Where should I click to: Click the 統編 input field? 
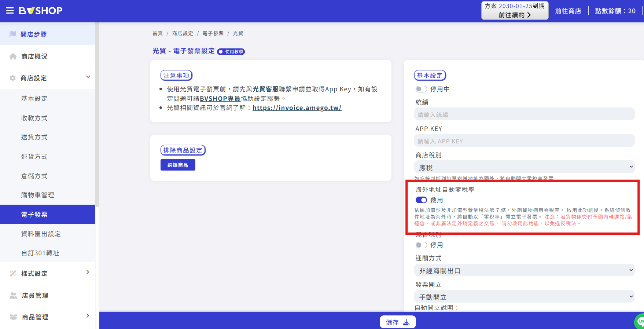point(525,114)
